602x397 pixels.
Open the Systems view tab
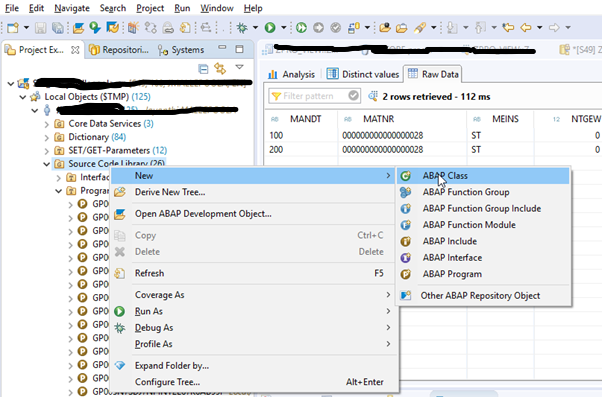(181, 50)
